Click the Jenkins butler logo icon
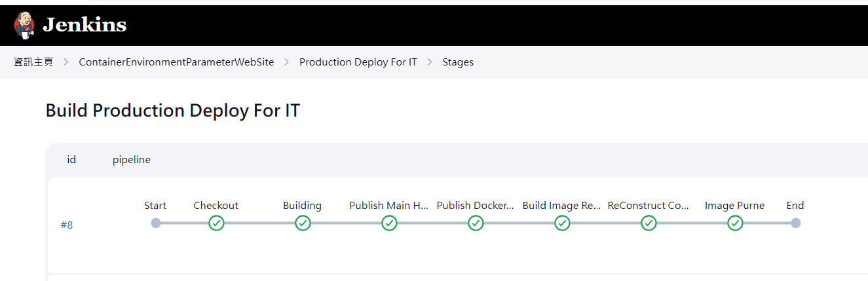This screenshot has width=868, height=281. coord(25,25)
